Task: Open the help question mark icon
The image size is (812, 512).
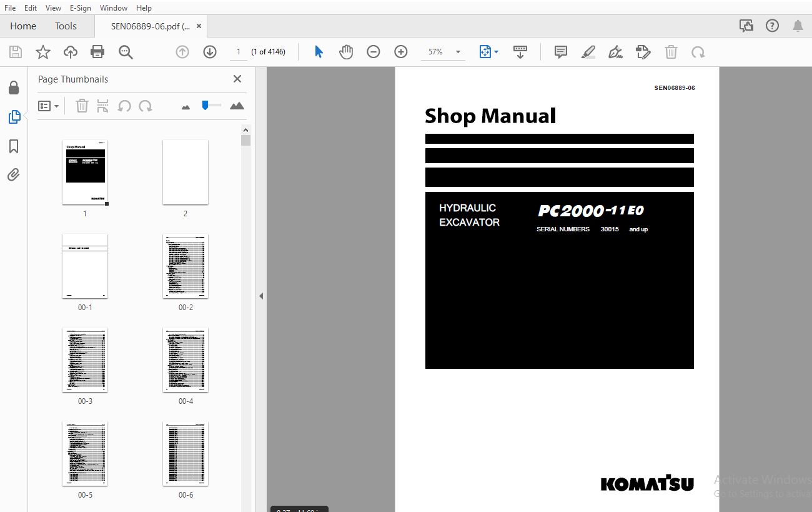Action: coord(773,26)
